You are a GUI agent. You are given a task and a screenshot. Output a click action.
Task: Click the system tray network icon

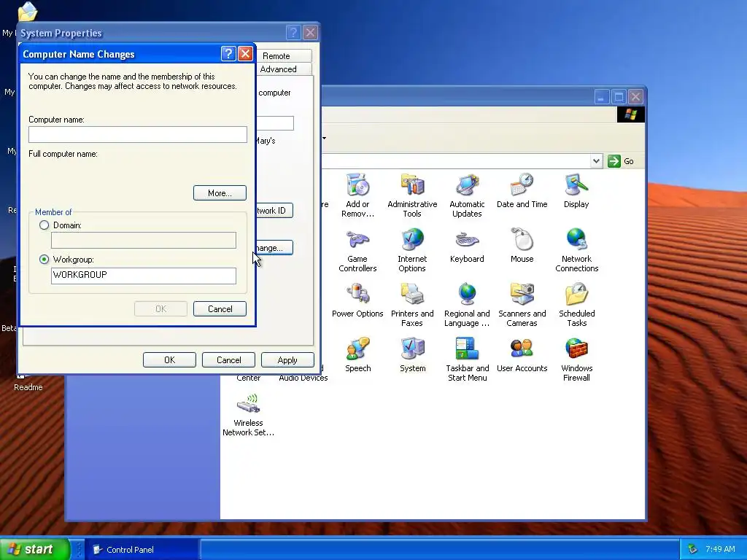click(693, 549)
